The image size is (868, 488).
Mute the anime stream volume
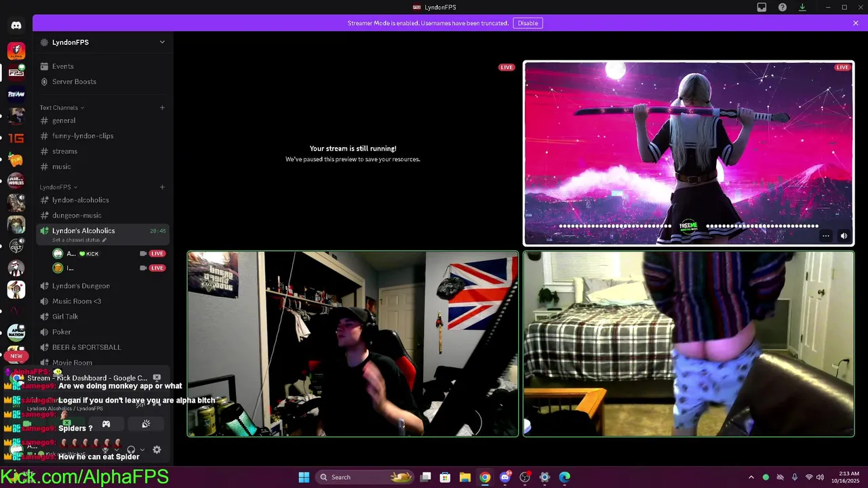tap(844, 236)
